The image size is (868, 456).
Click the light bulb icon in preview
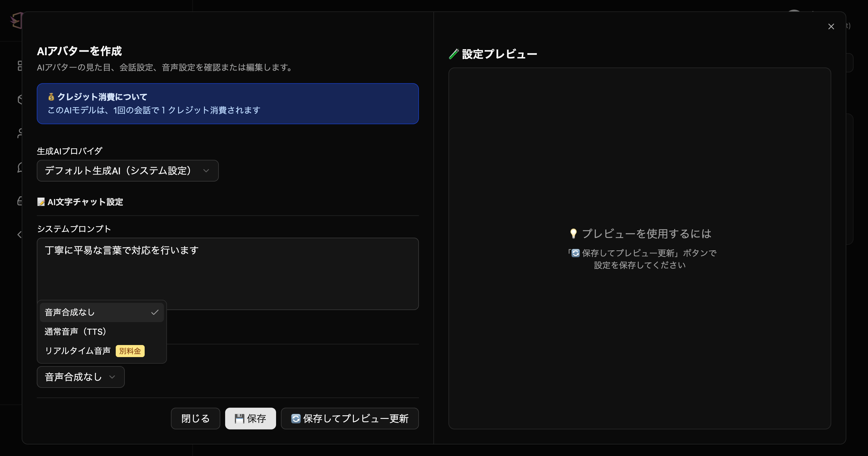(x=574, y=233)
